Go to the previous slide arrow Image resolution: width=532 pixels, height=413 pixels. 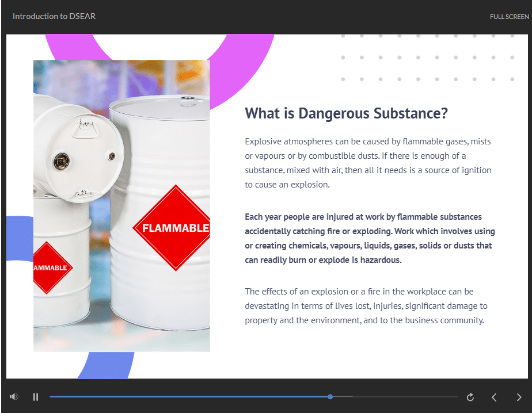[494, 397]
